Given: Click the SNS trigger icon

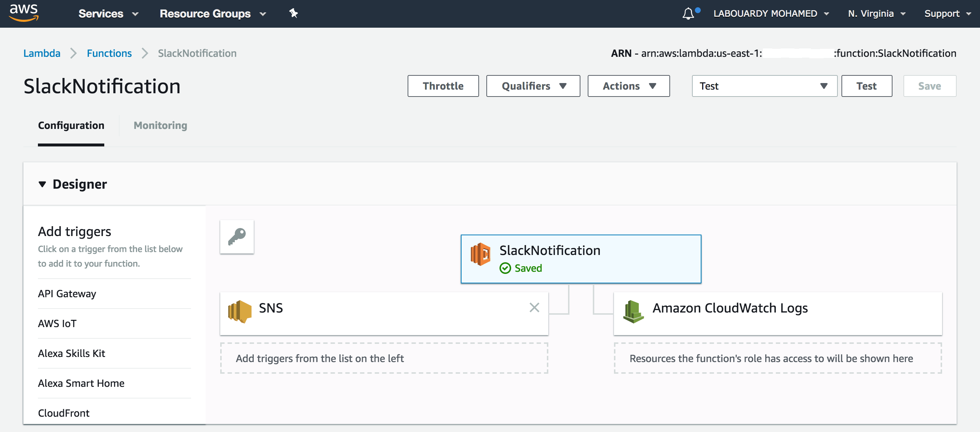Looking at the screenshot, I should pos(240,311).
